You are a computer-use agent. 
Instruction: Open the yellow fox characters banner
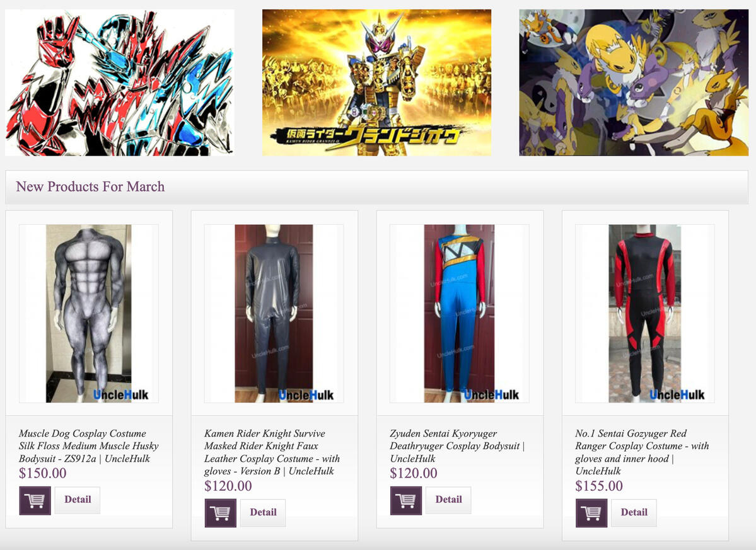click(634, 83)
